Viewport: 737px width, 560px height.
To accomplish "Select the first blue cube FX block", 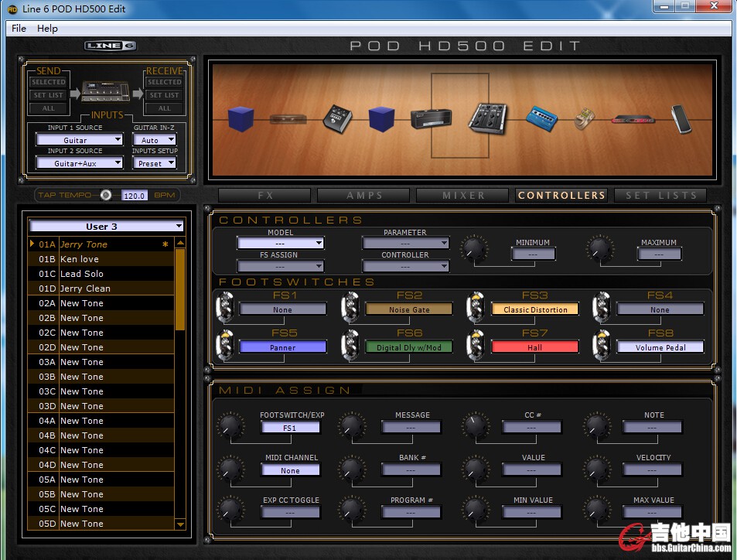I will (241, 118).
